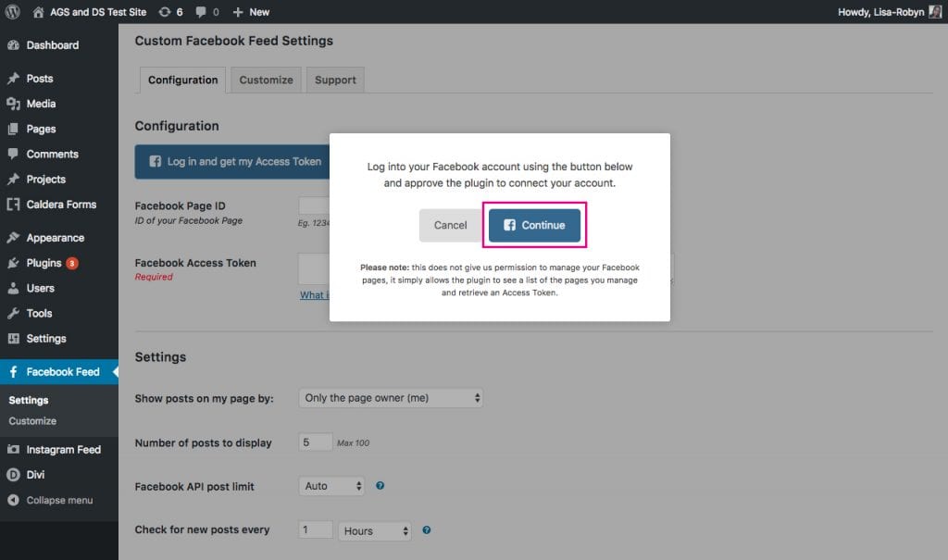Open the Caldera Forms menu item
This screenshot has height=560, width=948.
61,205
